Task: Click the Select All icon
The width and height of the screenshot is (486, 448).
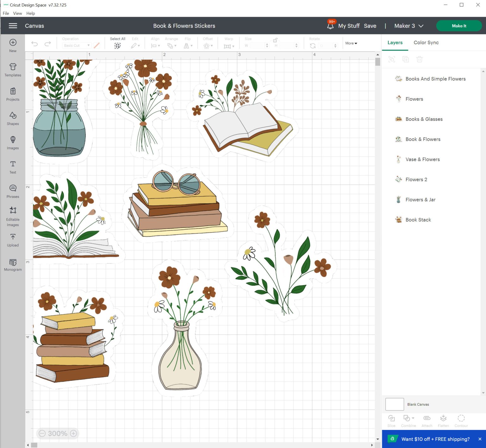Action: 117,46
